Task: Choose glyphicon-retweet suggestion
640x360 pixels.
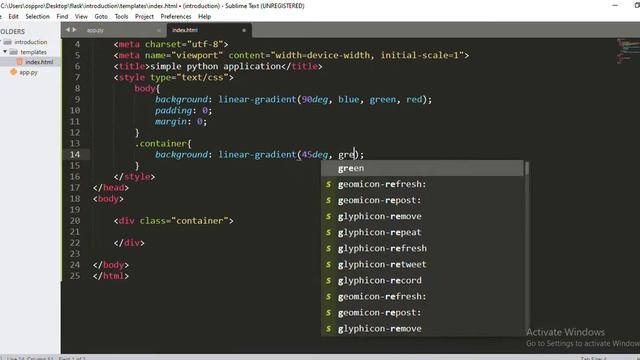Action: coord(422,264)
